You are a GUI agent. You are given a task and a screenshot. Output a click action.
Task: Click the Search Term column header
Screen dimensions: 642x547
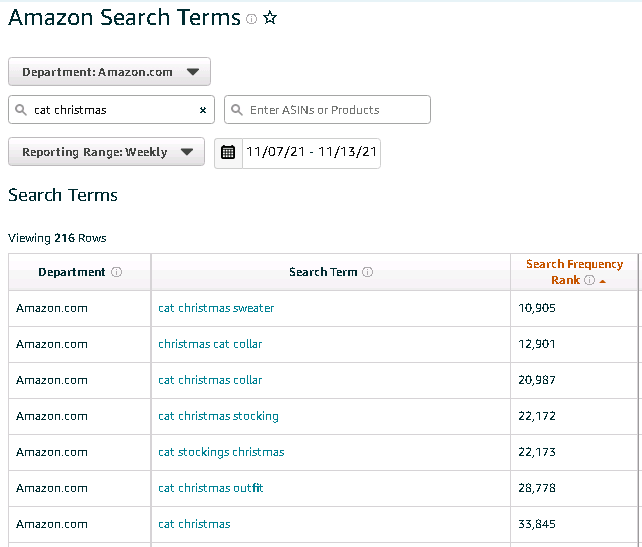(x=330, y=272)
